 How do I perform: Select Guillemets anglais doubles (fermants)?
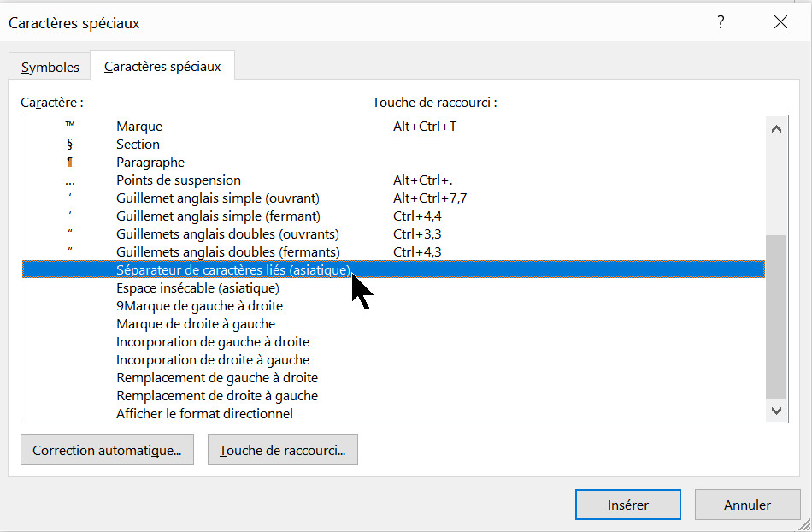pos(227,251)
